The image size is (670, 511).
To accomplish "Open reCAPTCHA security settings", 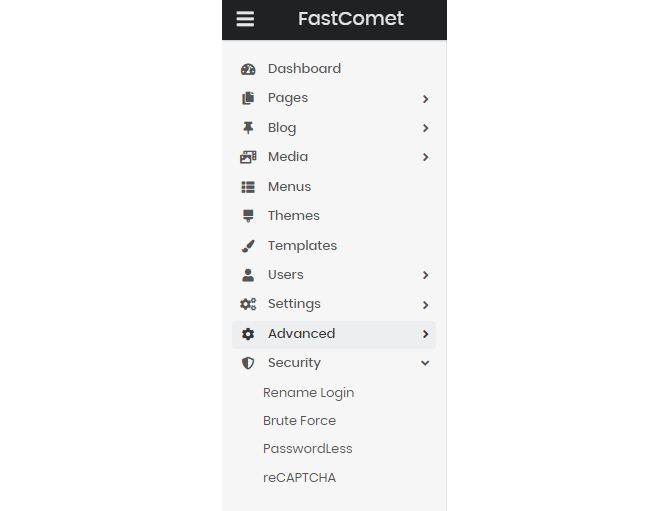I will [299, 478].
